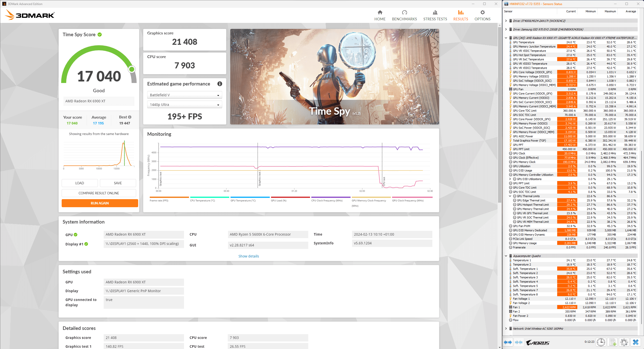This screenshot has width=644, height=349.
Task: Expand the GPU D3D Utilizations subgroup
Action: pos(510,179)
